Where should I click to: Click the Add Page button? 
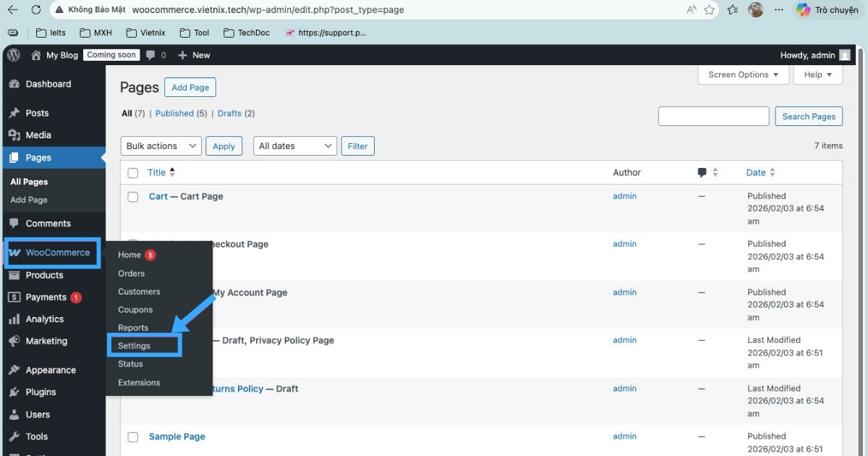[x=190, y=87]
